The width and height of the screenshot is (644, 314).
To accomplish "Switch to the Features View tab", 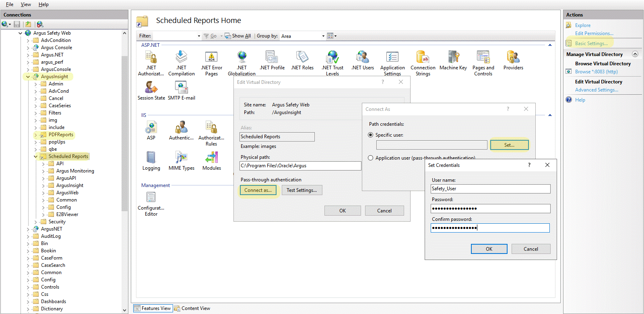I will pos(153,308).
